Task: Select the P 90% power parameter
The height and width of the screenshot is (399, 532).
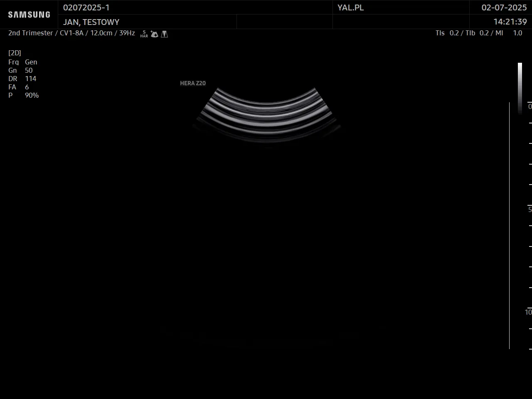Action: coord(24,95)
